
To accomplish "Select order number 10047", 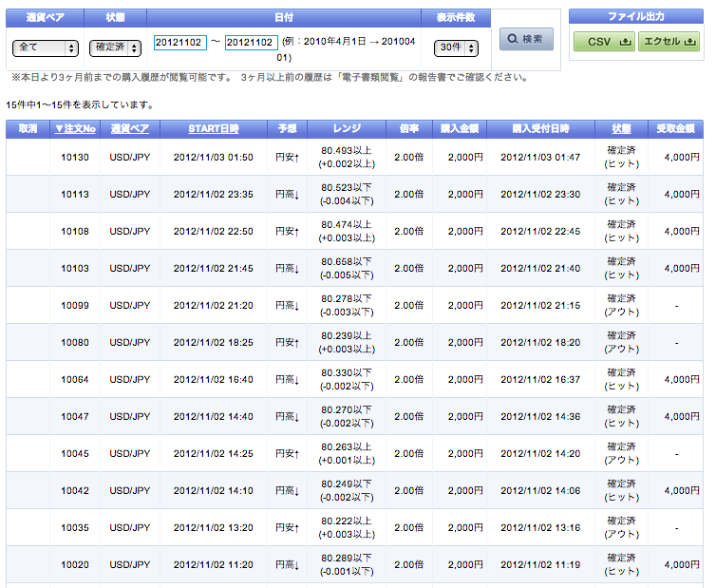I will click(x=75, y=416).
